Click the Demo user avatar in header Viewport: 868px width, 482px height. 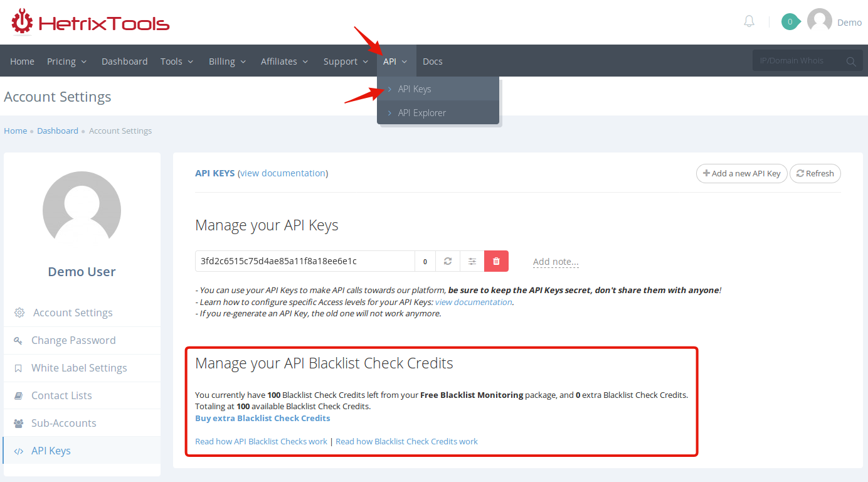pos(820,21)
